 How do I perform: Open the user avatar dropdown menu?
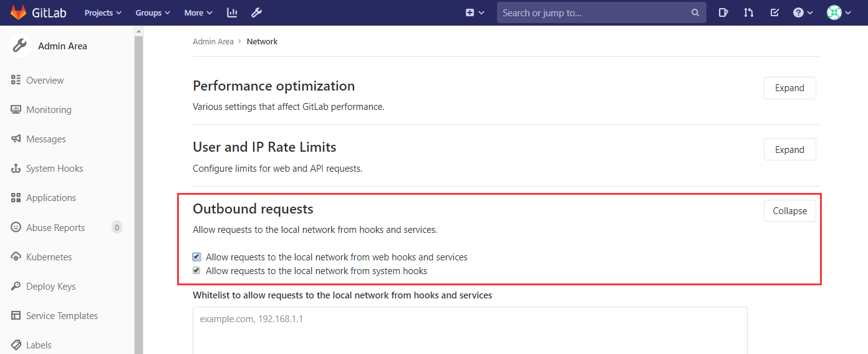coord(838,12)
